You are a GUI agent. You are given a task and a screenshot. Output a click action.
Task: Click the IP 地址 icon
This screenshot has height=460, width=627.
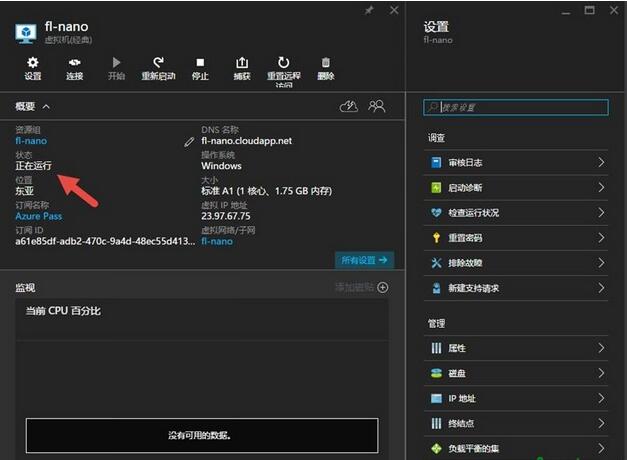(436, 398)
